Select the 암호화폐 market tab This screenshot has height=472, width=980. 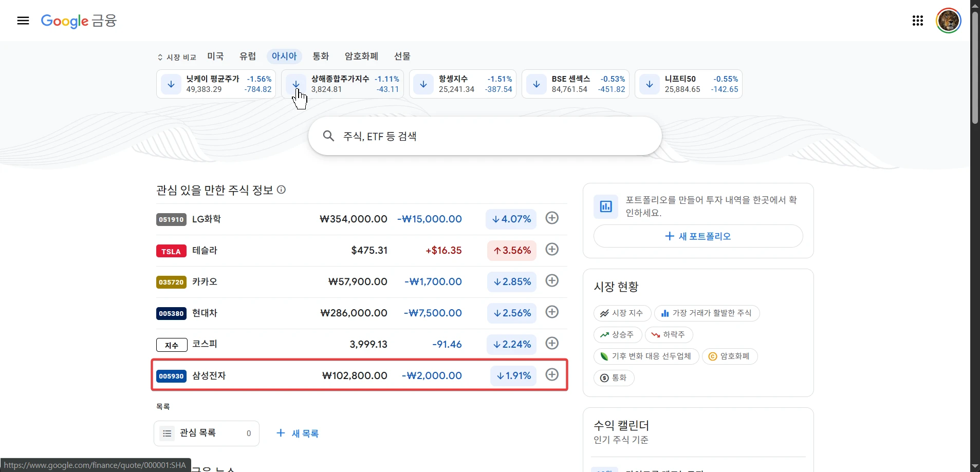tap(361, 56)
